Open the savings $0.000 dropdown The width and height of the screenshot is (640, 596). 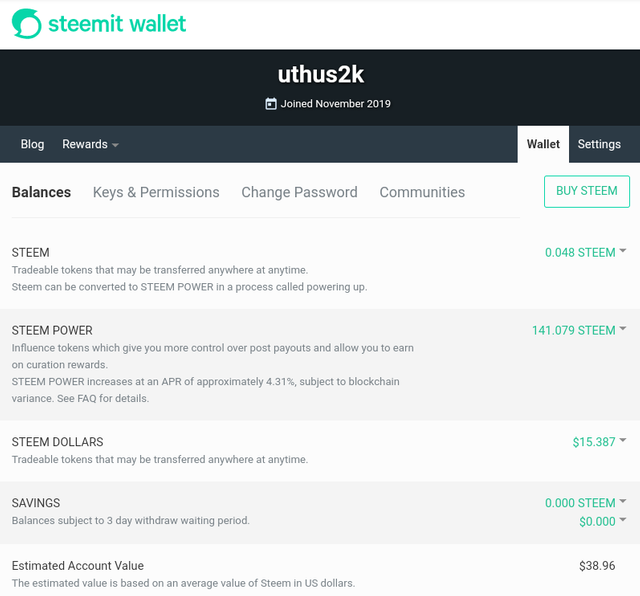[x=602, y=521]
